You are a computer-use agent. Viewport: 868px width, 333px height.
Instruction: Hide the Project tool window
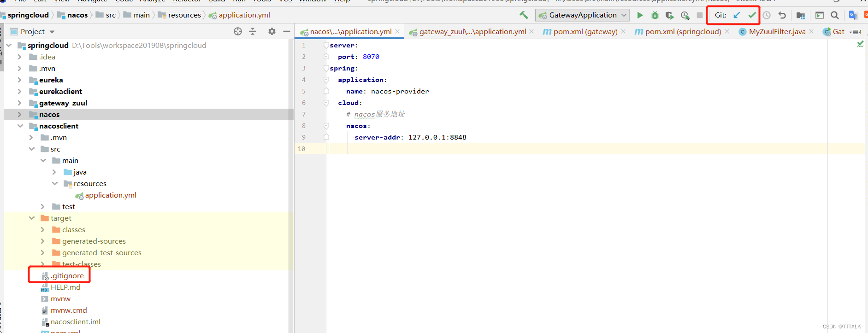[286, 31]
